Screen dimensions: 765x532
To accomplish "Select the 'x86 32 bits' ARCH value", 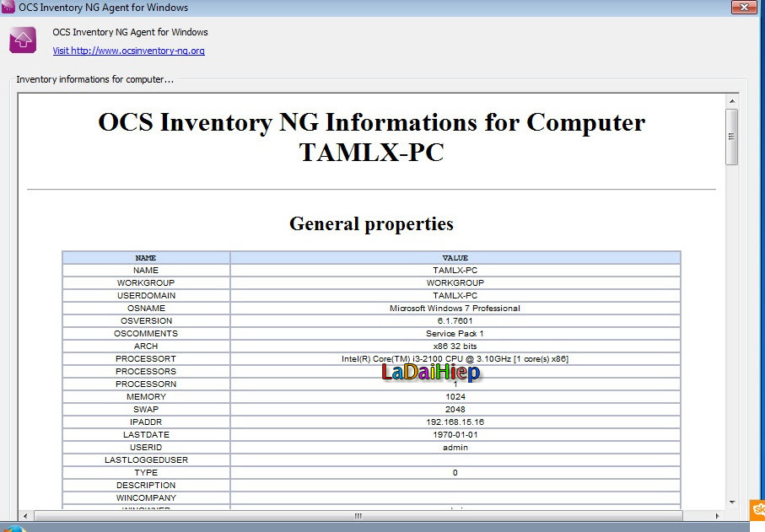I will [x=455, y=347].
